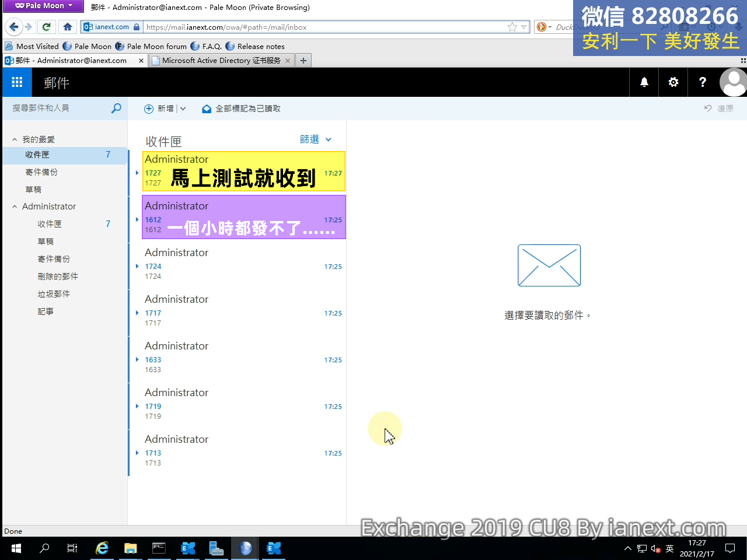Viewport: 747px width, 560px height.
Task: Expand conversation for message 1633
Action: (137, 359)
